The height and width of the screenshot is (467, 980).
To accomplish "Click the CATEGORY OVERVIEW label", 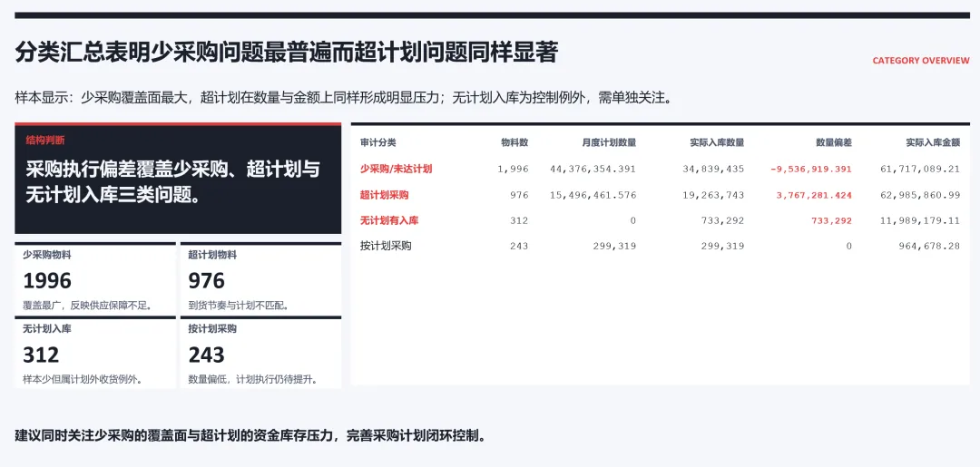I will coord(921,61).
